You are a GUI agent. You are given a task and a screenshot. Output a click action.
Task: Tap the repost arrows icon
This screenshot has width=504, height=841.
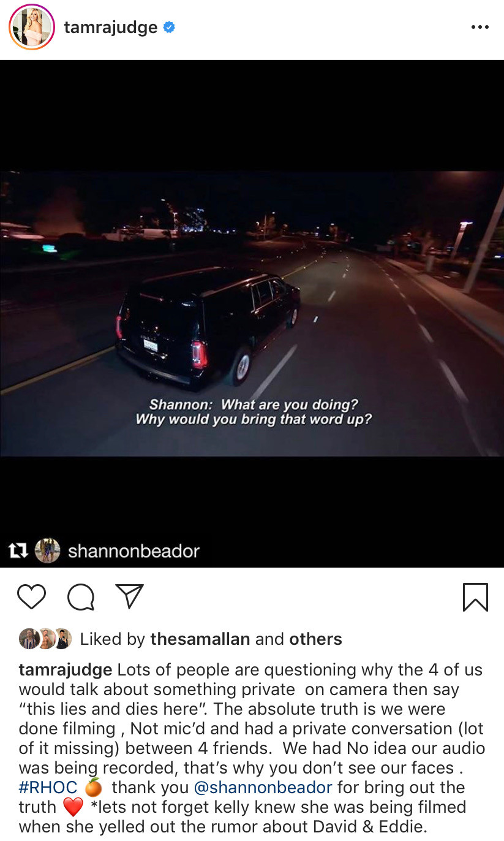pyautogui.click(x=18, y=550)
